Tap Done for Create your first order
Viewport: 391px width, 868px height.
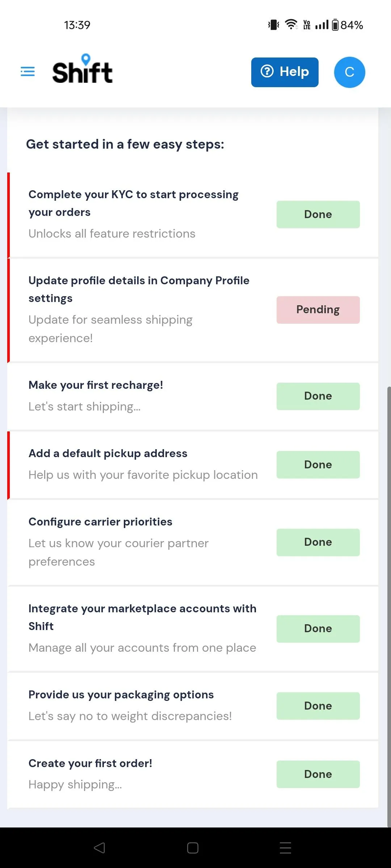click(x=318, y=774)
